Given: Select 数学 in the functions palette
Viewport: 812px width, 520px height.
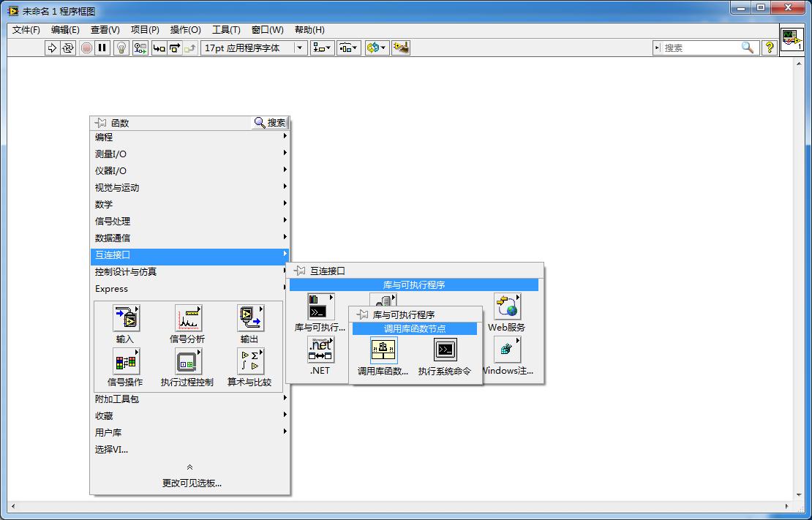Looking at the screenshot, I should (104, 205).
